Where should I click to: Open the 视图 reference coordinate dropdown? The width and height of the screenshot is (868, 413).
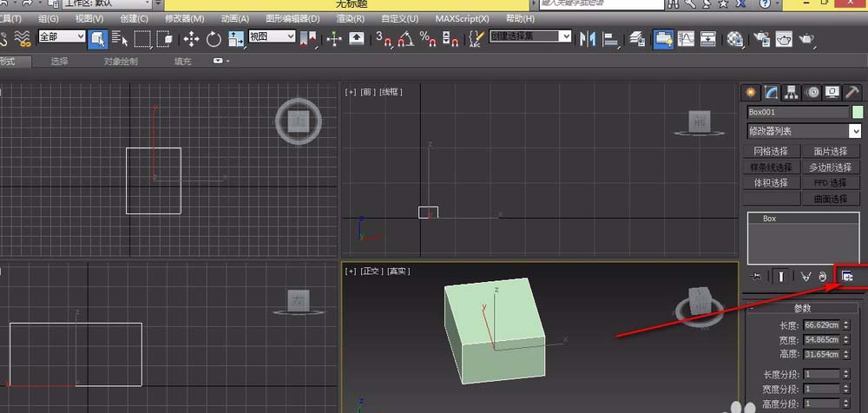pos(272,37)
